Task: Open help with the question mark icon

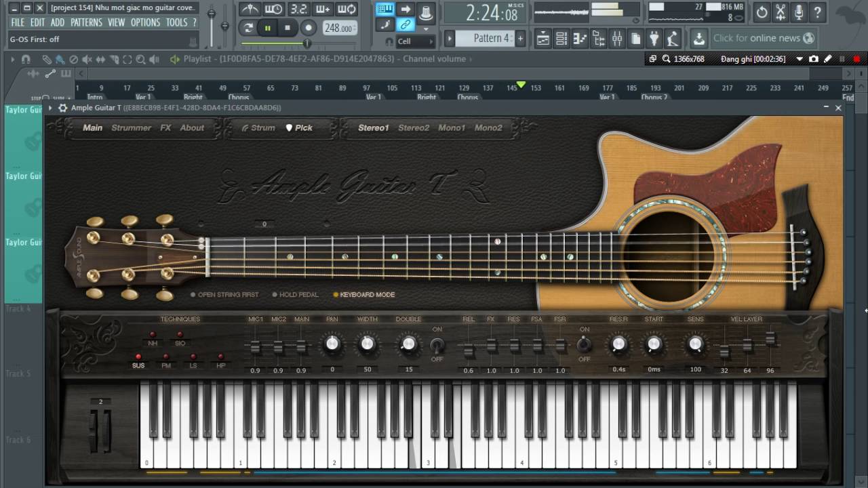Action: click(x=817, y=12)
